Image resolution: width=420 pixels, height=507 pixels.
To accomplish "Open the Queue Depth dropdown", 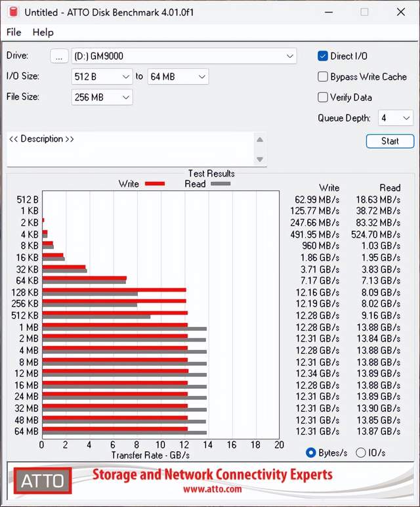I will pyautogui.click(x=396, y=118).
